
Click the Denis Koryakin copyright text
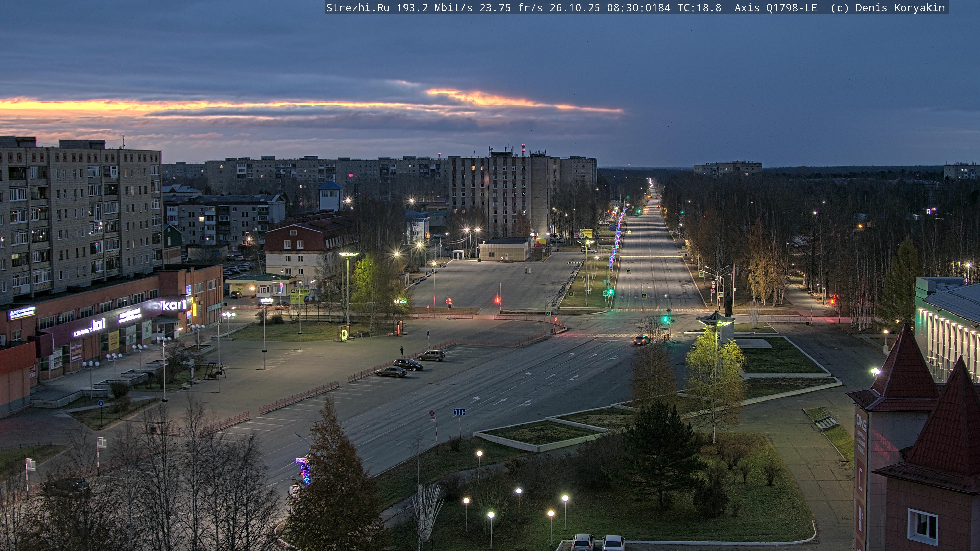[x=900, y=8]
